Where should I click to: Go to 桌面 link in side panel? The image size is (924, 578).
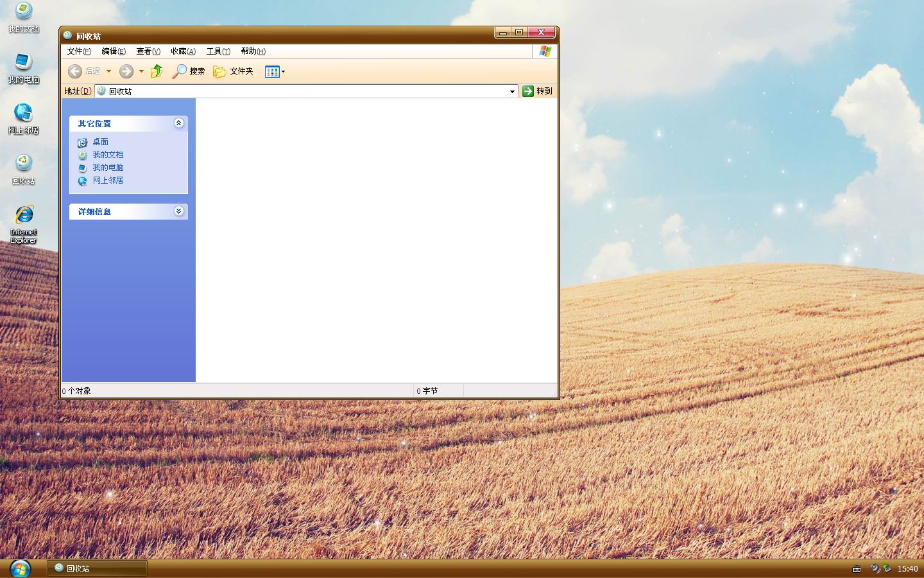[x=101, y=142]
